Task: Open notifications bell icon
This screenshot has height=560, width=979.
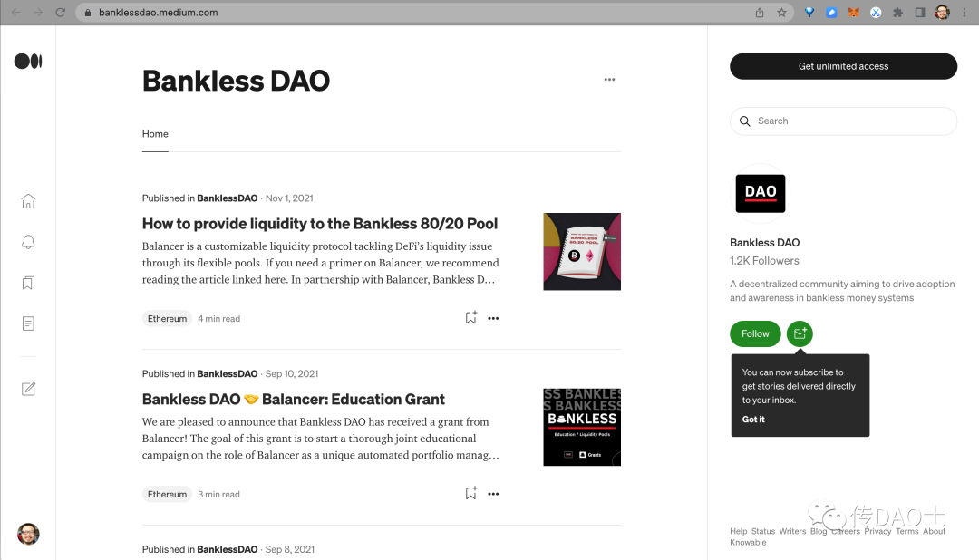Action: pos(28,242)
